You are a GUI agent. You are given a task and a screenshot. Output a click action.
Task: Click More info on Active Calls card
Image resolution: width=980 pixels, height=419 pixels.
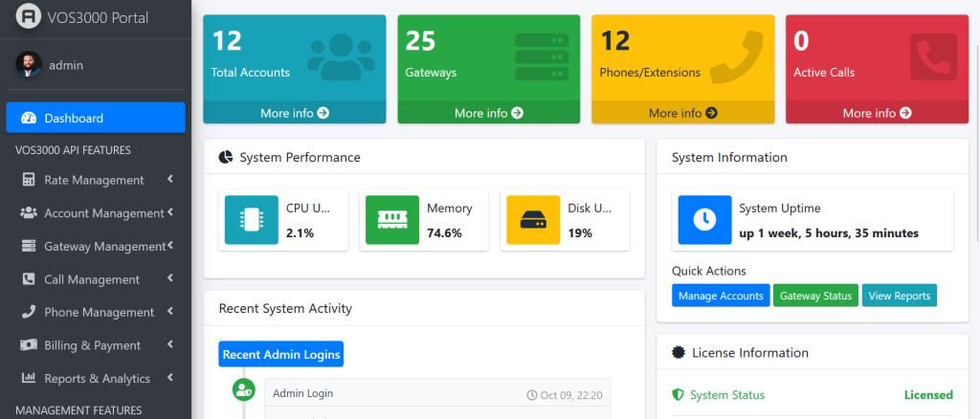point(877,113)
